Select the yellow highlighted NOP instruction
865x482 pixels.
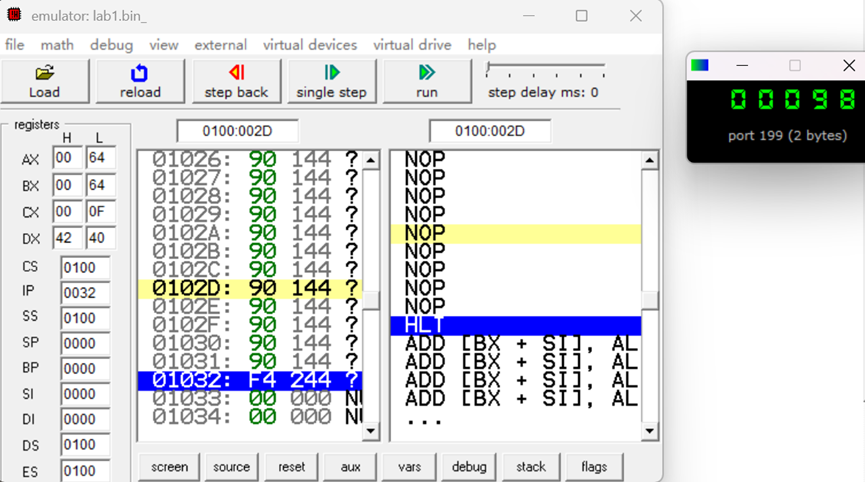point(516,233)
